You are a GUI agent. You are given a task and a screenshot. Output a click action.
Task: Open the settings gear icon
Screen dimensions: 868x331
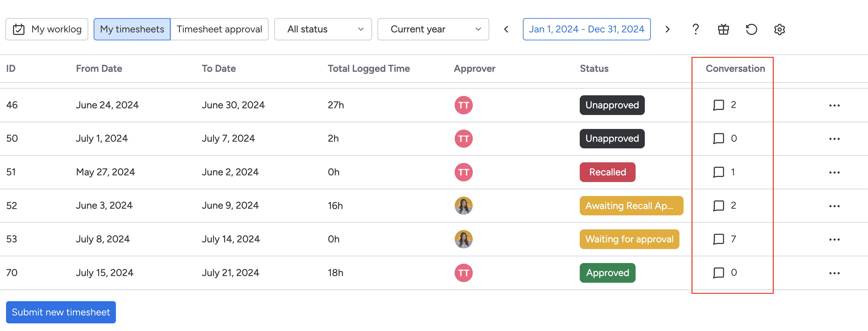coord(779,29)
